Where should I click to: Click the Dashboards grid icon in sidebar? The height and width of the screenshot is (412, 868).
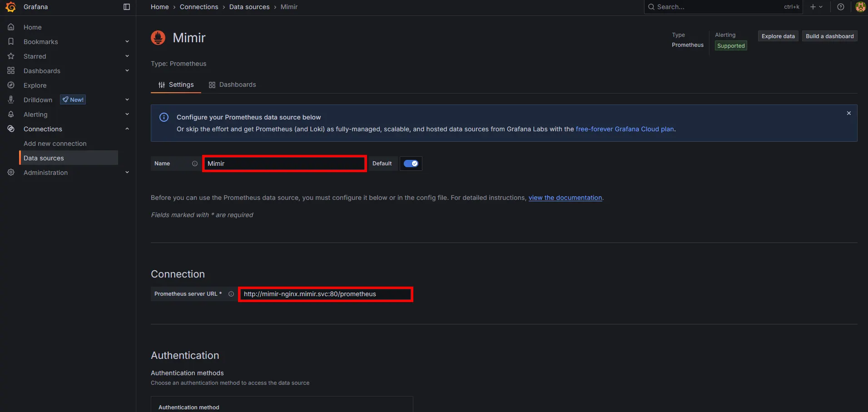tap(11, 71)
